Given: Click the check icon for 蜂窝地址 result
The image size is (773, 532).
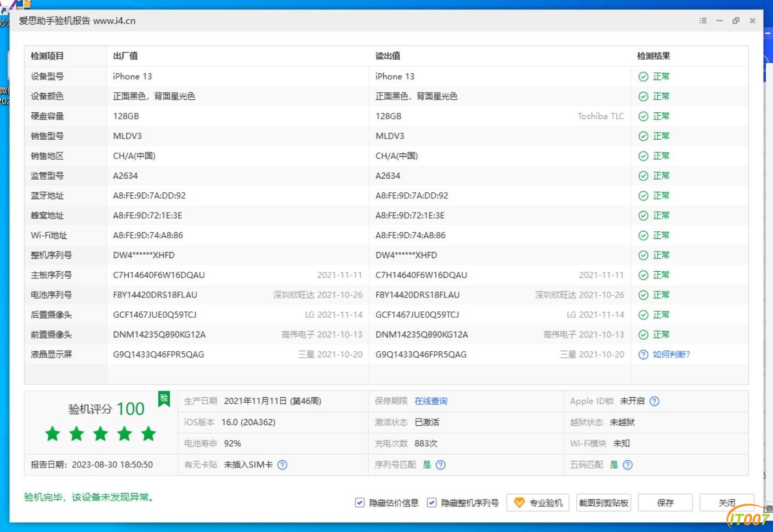Looking at the screenshot, I should click(x=644, y=215).
